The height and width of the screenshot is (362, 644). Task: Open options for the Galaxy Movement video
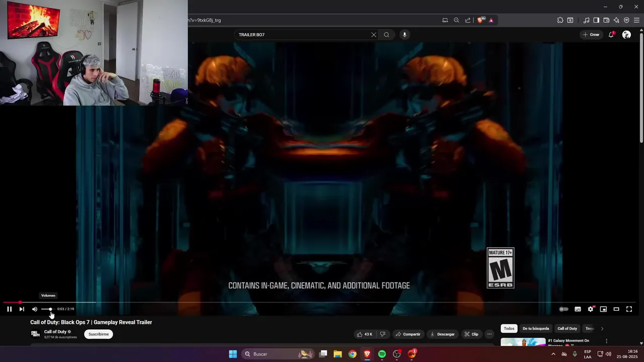coord(606,341)
